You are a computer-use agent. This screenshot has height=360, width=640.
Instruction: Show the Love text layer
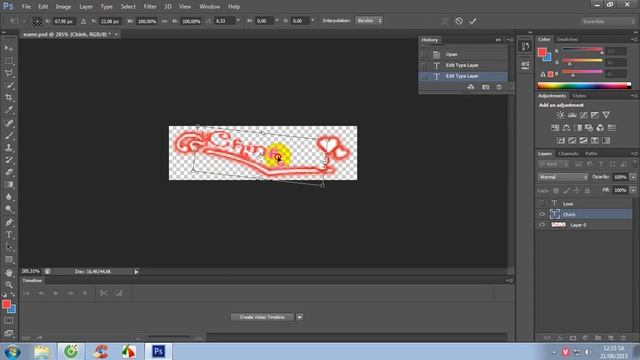542,203
